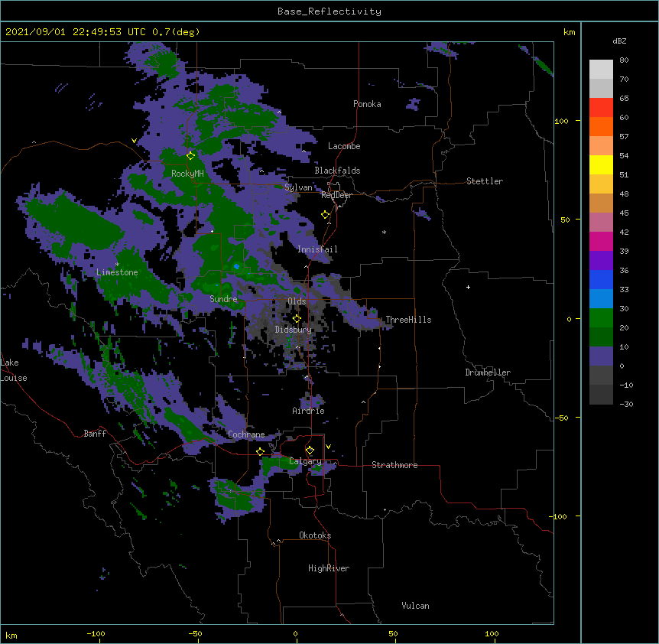Click the Cochrane label

point(246,434)
